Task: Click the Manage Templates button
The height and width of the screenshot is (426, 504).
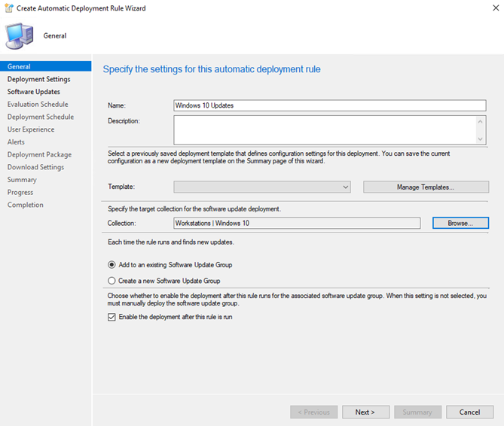Action: [x=426, y=187]
